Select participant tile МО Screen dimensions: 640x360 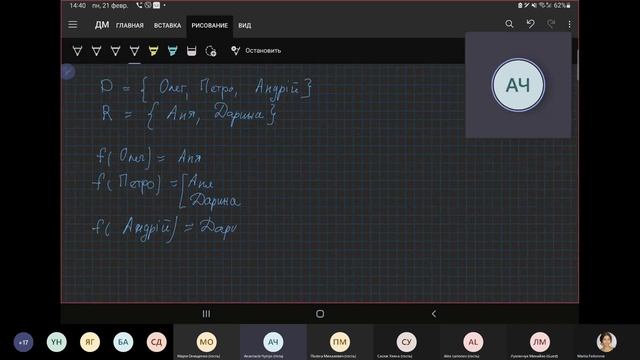[x=207, y=342]
